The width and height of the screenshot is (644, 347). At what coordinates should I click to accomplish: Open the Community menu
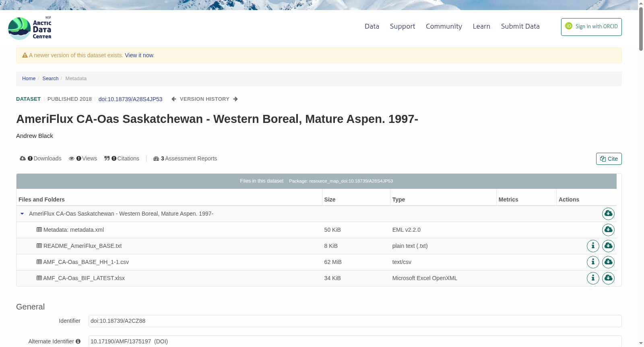pos(444,26)
